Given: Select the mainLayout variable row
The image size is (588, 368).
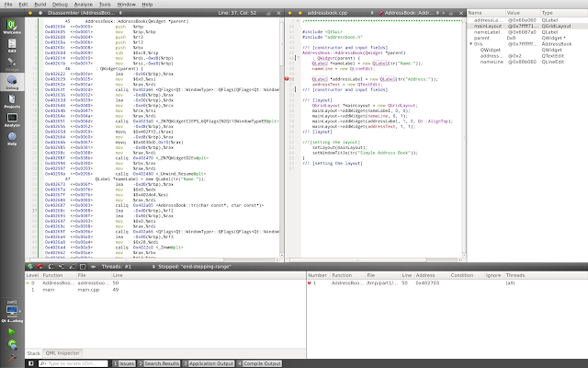Looking at the screenshot, I should pyautogui.click(x=527, y=26).
